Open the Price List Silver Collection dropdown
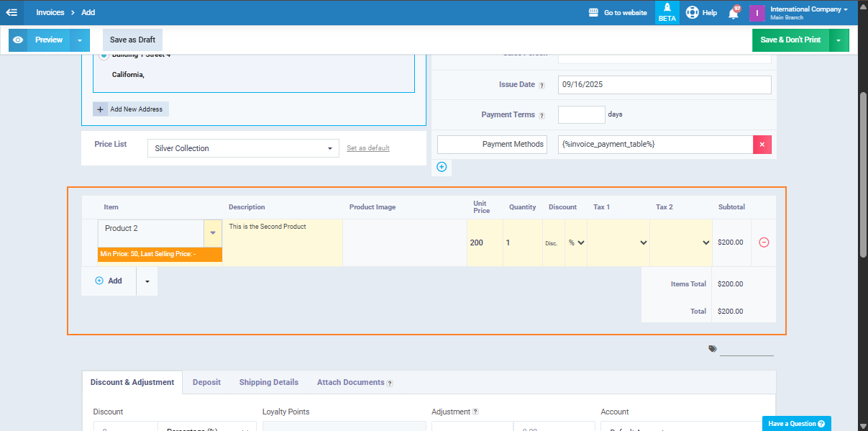This screenshot has height=431, width=868. point(242,148)
